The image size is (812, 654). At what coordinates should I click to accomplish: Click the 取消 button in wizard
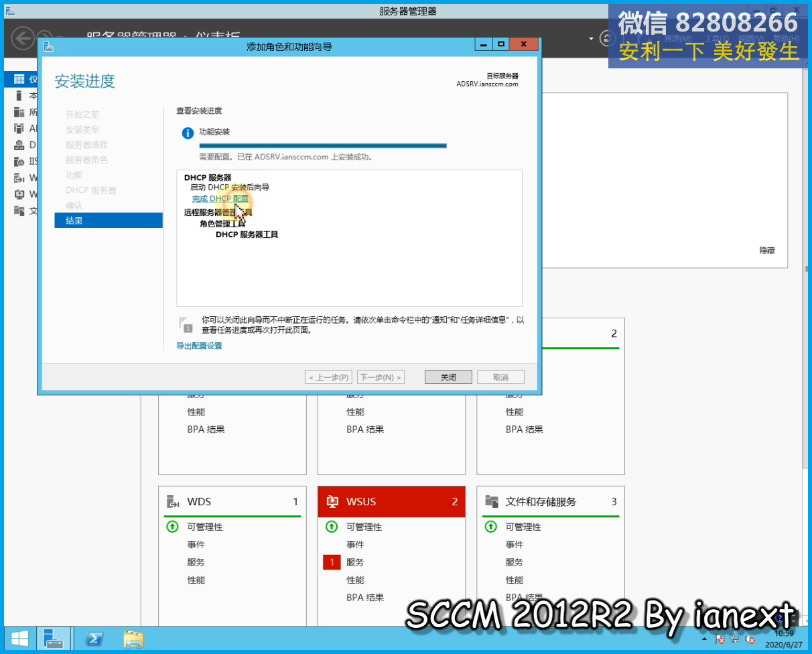pos(500,377)
